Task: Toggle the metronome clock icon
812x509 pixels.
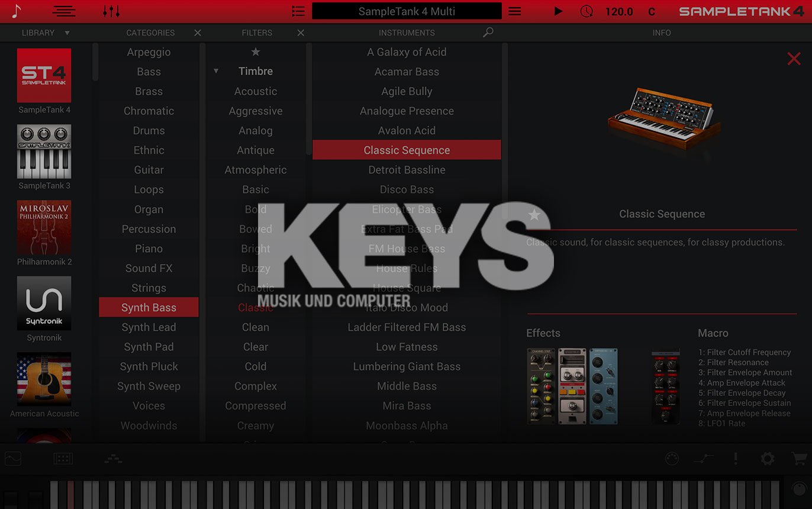Action: point(586,11)
